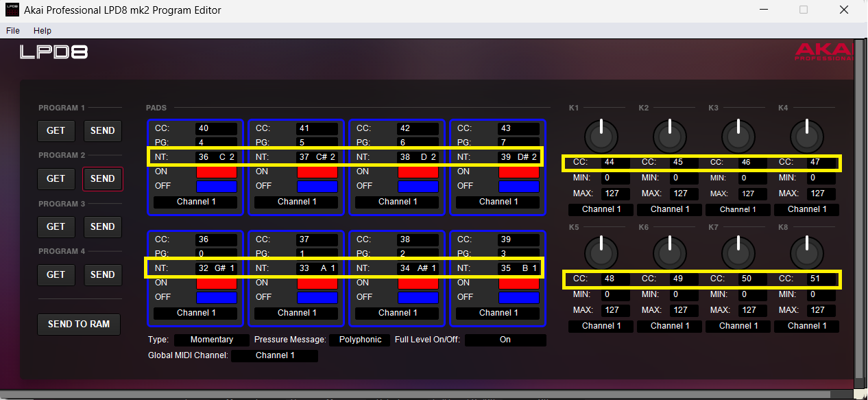
Task: Edit the note field showing 39 D# 2
Action: pos(519,157)
